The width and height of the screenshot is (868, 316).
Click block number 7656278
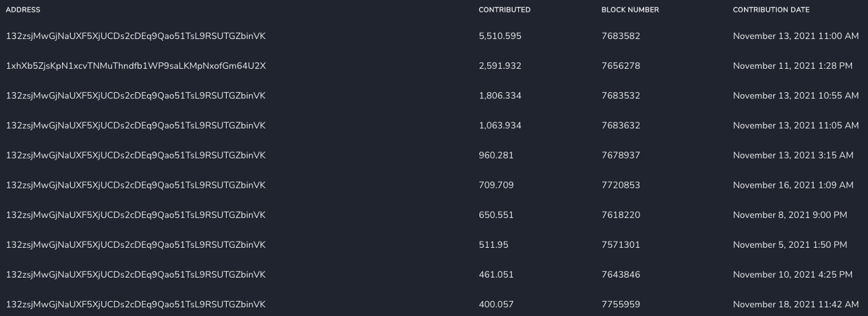[621, 66]
